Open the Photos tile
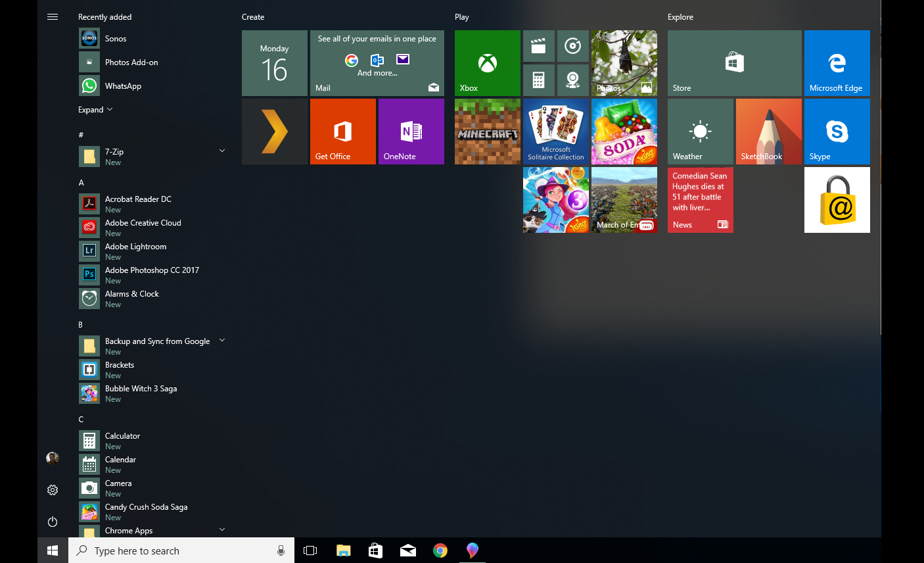Screen dimensions: 924x563 click(624, 63)
